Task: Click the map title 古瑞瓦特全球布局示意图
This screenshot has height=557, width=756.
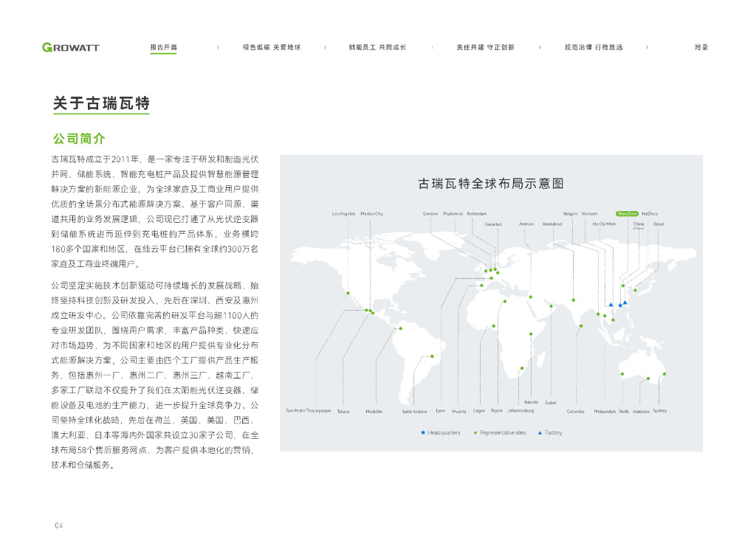Action: click(x=491, y=183)
